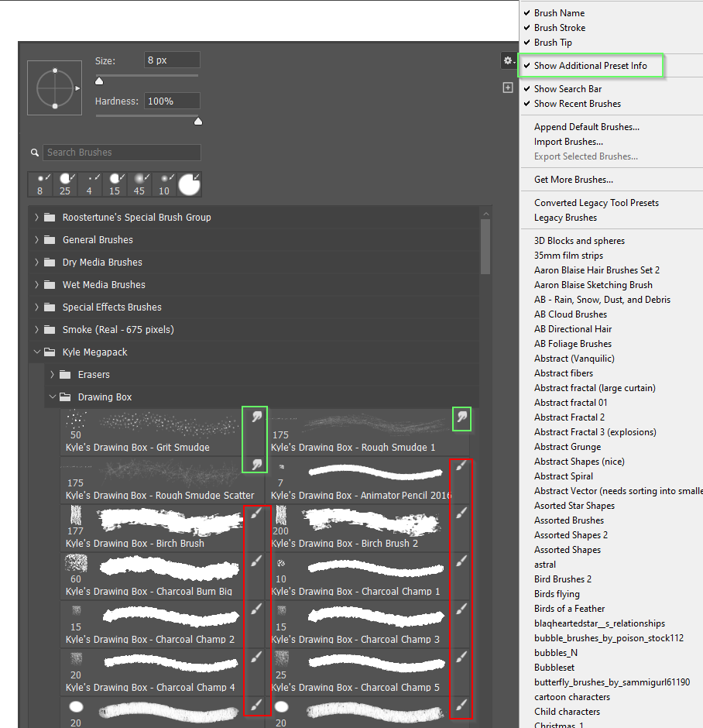Click the magnifier icon beside Search Brushes
The height and width of the screenshot is (728, 703).
tap(34, 153)
